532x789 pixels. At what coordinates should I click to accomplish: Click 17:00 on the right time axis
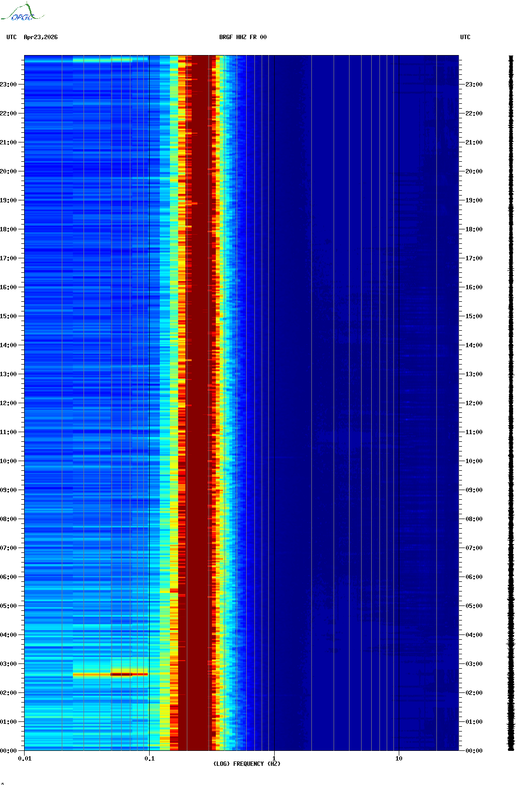point(474,258)
